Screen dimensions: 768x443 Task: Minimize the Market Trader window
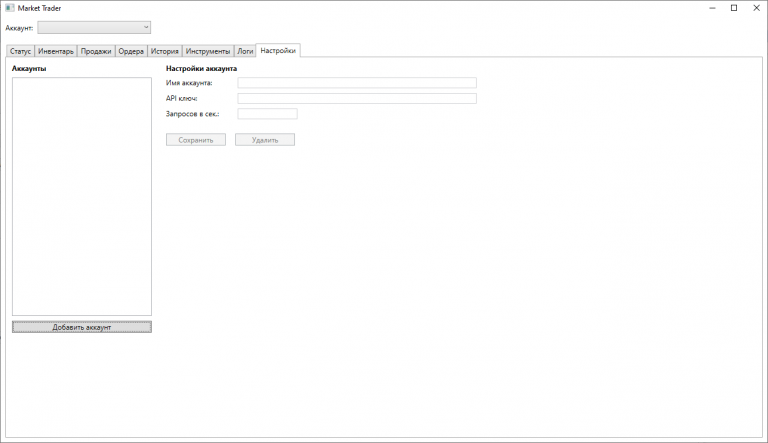pyautogui.click(x=713, y=8)
